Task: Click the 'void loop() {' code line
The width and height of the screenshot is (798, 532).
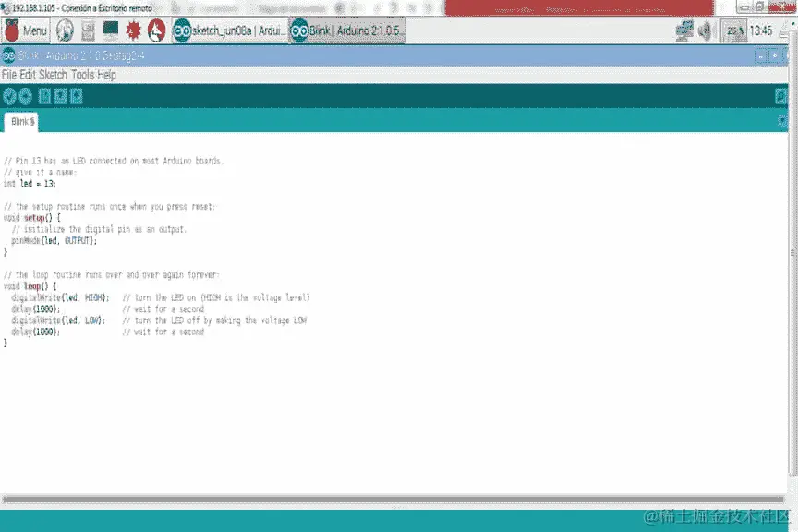Action: 30,286
